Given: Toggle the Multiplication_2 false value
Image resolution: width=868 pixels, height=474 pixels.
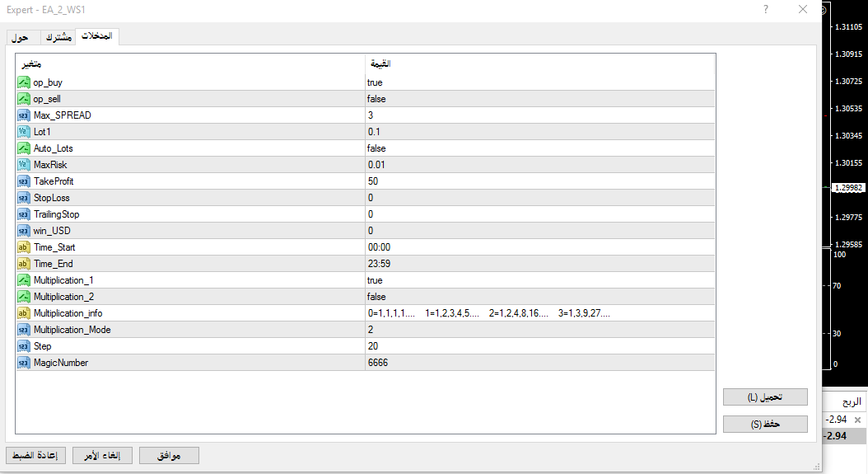Looking at the screenshot, I should (x=376, y=297).
